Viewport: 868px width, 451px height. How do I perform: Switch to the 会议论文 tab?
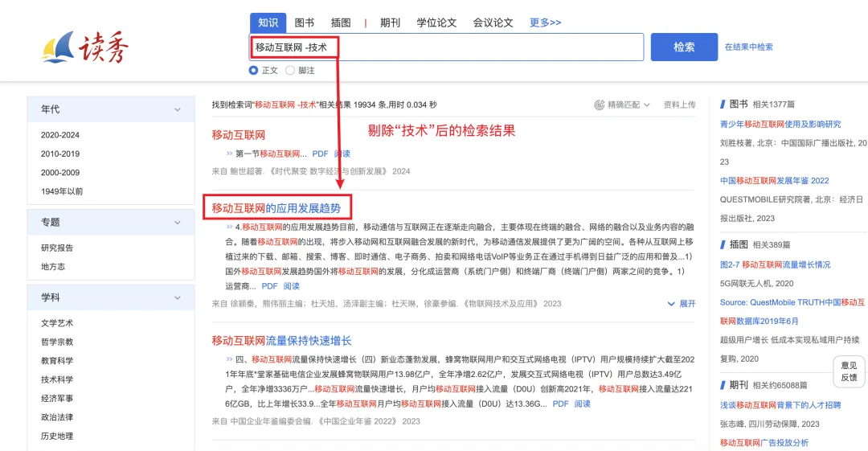point(493,23)
